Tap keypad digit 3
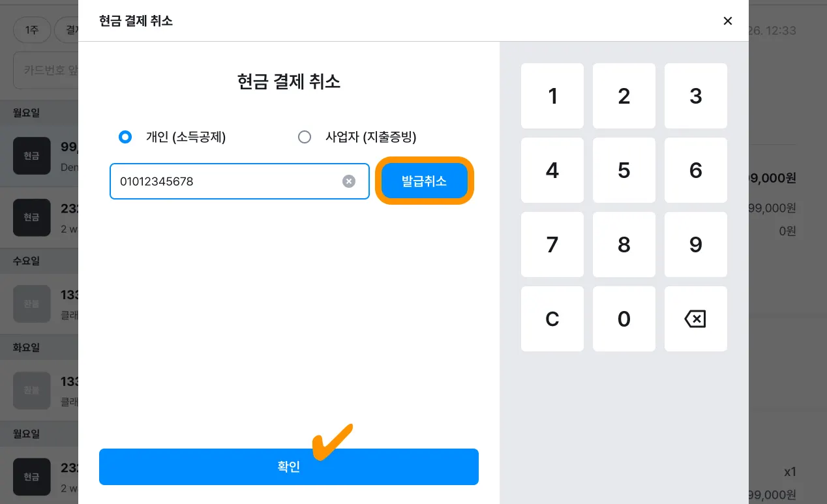 pyautogui.click(x=695, y=96)
